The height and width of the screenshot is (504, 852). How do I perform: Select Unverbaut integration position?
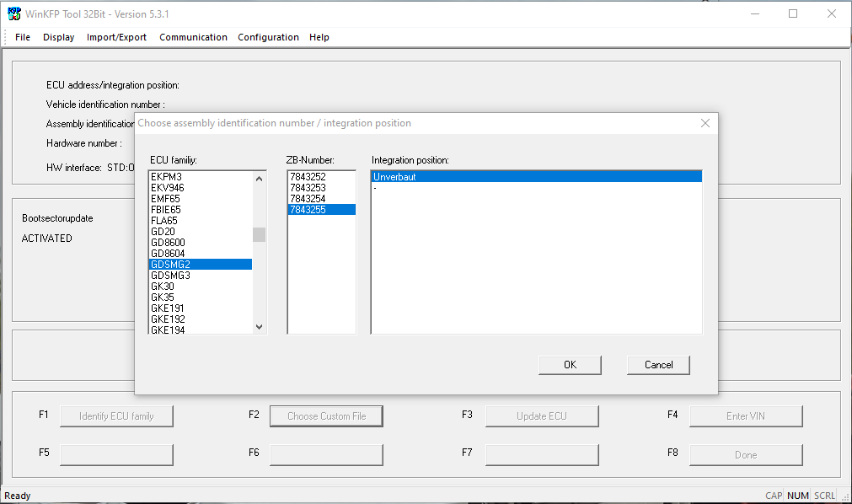coord(536,177)
